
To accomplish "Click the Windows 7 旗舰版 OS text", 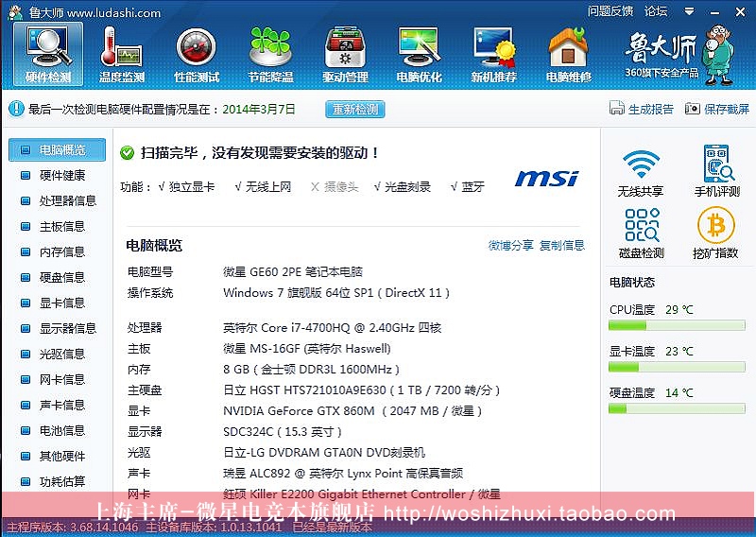I will tap(336, 293).
